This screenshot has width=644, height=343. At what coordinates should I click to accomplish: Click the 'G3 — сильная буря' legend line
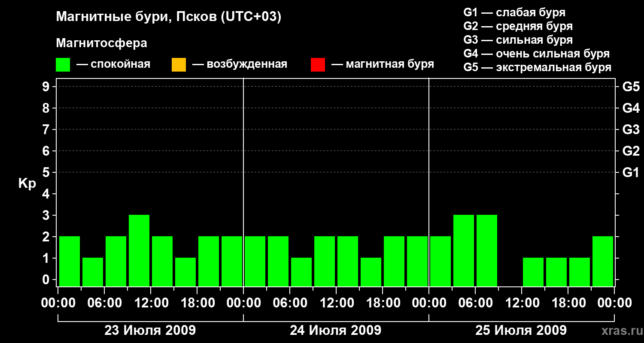pos(518,40)
